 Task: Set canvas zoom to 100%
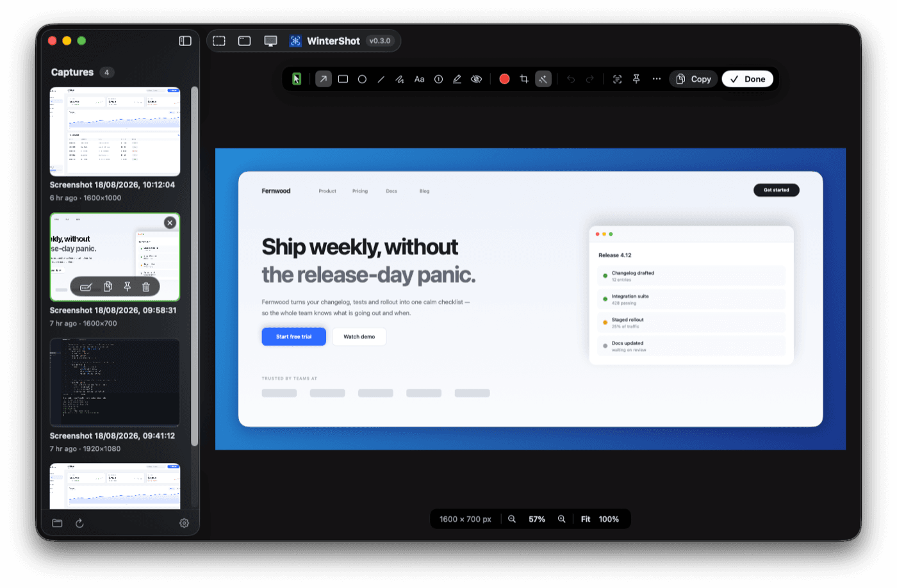point(609,519)
